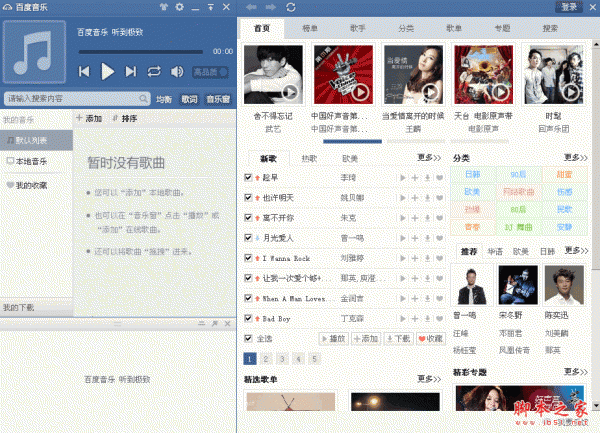600x433 pixels.
Task: Uncheck the Bad Boy song checkbox
Action: click(x=248, y=318)
